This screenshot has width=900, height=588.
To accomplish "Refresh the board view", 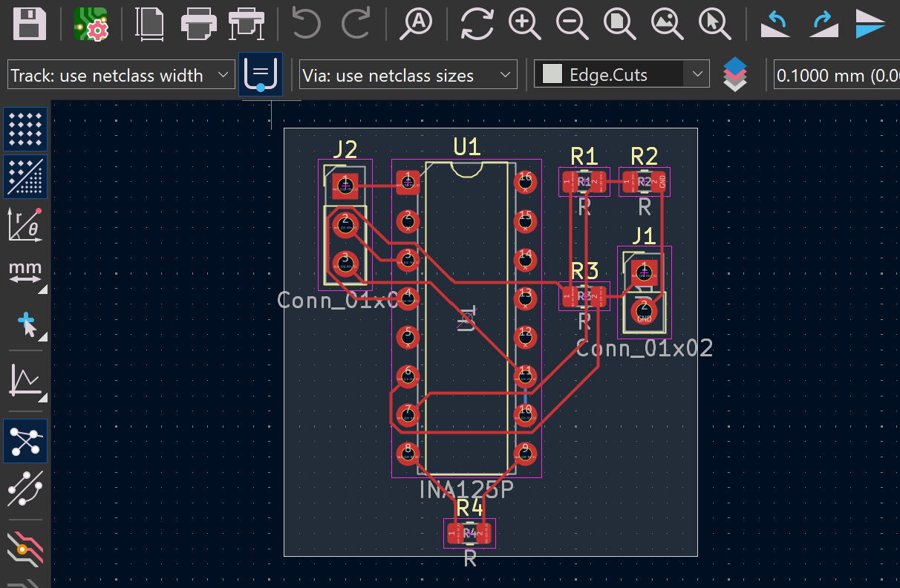I will (477, 24).
